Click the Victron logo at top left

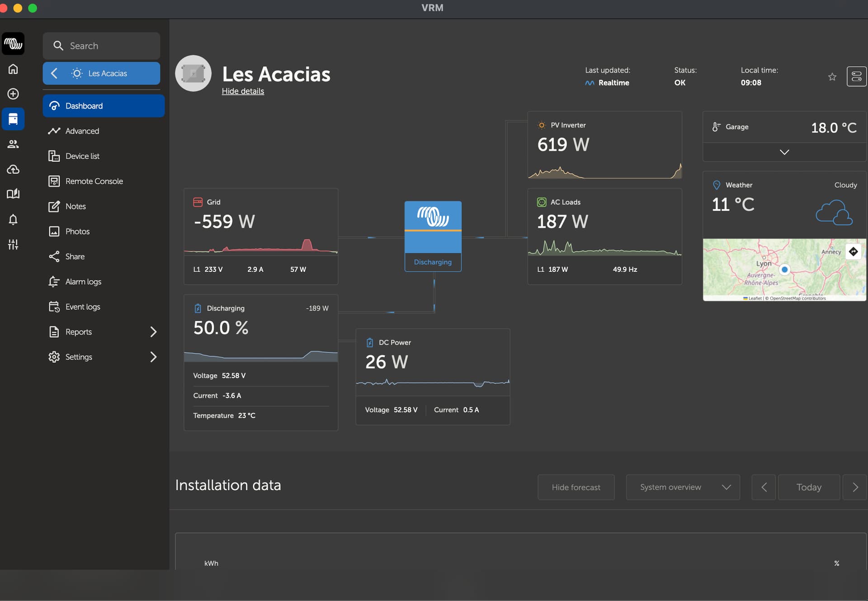pos(13,43)
